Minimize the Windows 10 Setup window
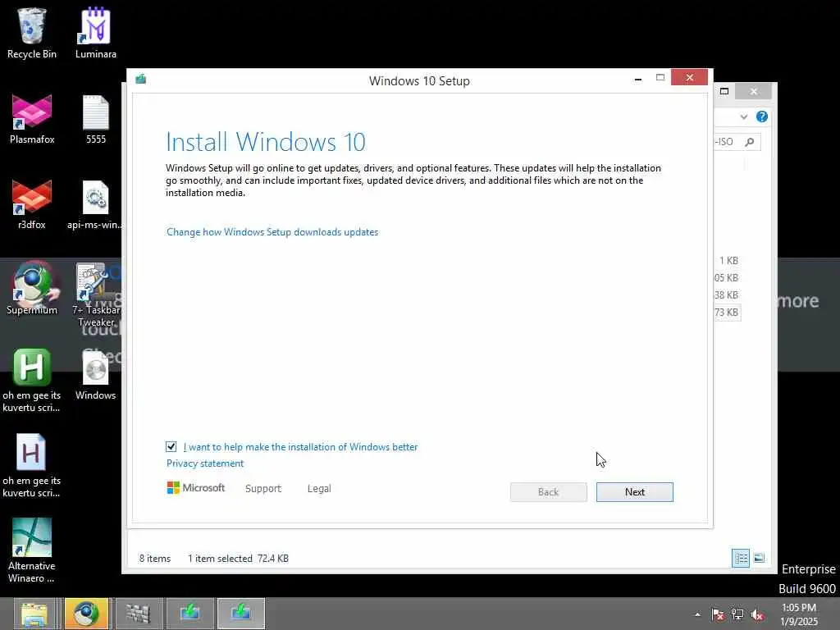This screenshot has width=840, height=630. tap(637, 78)
